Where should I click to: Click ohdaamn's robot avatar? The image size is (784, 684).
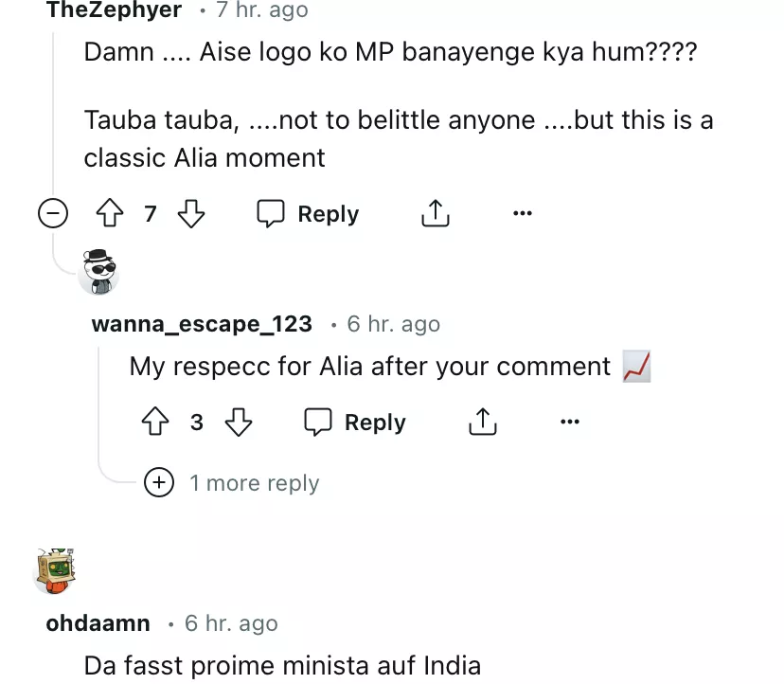coord(55,572)
